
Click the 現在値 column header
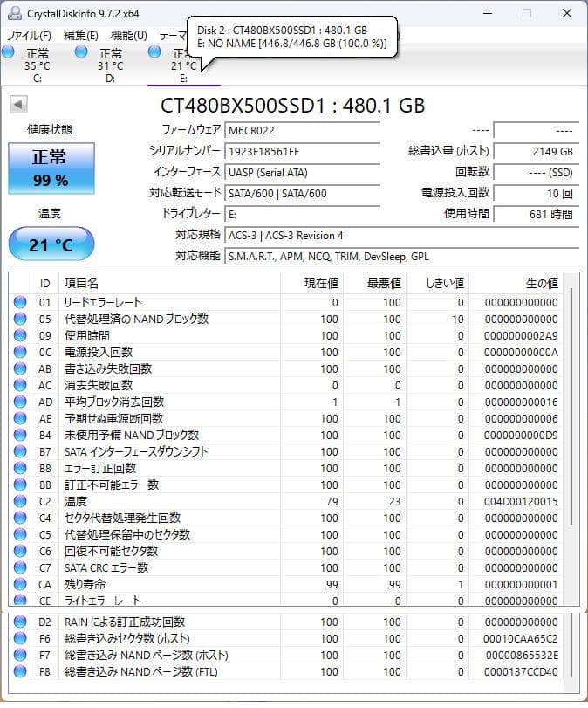point(311,283)
